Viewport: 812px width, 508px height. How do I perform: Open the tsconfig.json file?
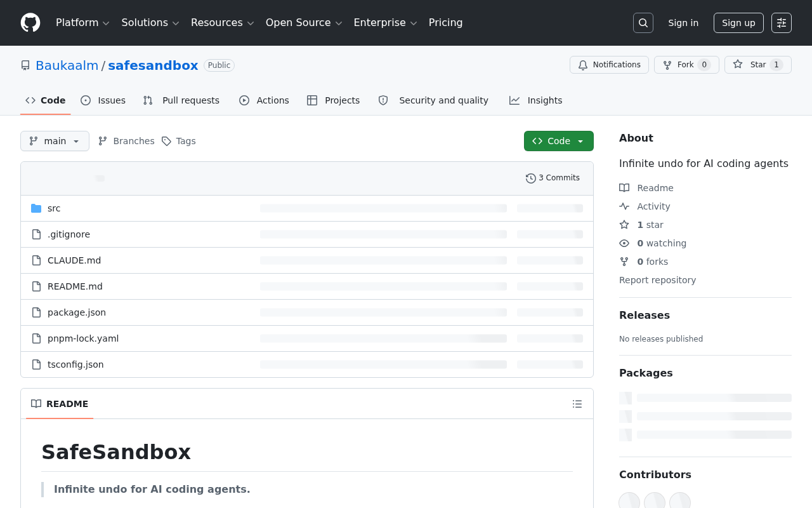pos(75,364)
